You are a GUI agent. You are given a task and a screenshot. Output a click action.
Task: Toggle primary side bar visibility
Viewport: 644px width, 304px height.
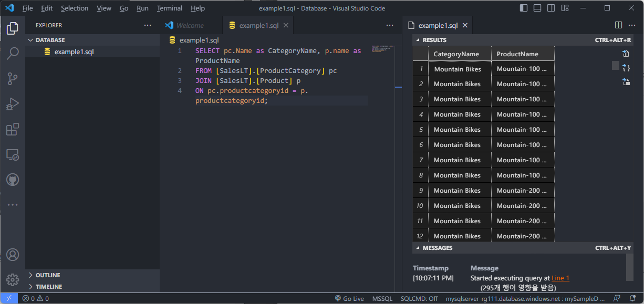(x=524, y=8)
